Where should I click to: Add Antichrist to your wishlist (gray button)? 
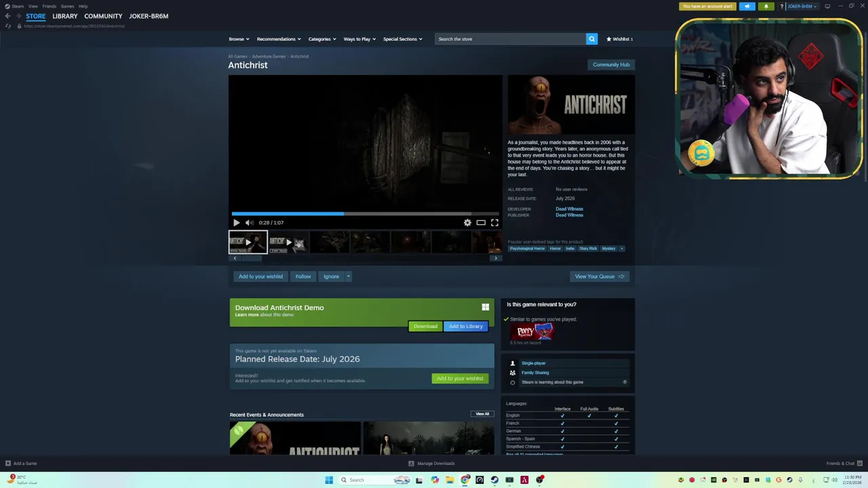[x=260, y=277]
